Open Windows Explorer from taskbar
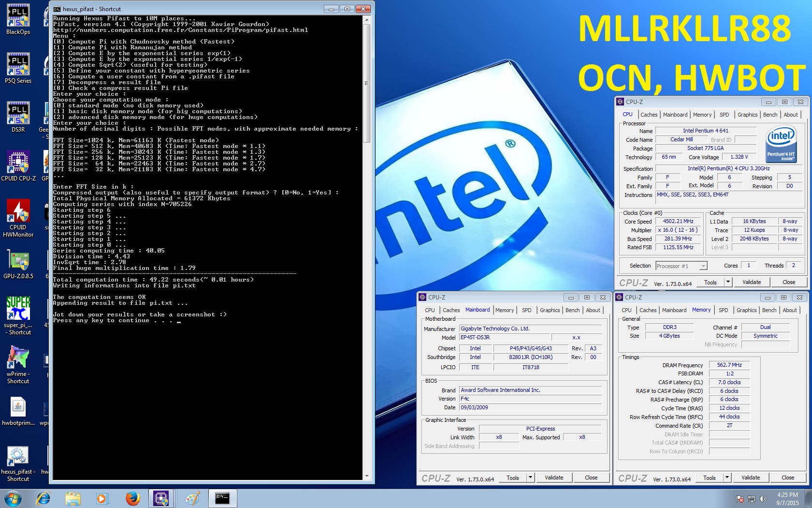812x508 pixels. click(73, 498)
